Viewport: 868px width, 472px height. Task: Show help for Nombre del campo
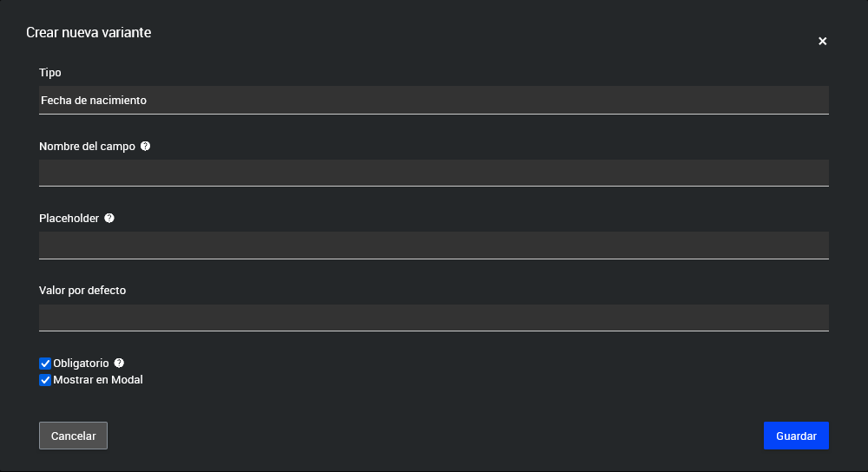point(145,147)
